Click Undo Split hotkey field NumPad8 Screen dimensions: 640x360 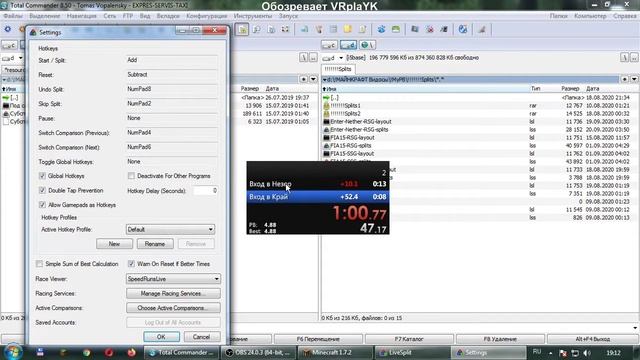171,89
